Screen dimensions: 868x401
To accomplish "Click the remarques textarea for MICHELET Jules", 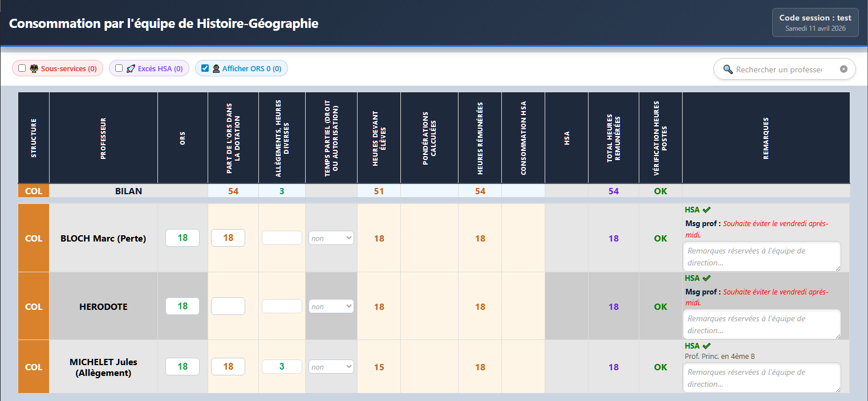I will 762,378.
